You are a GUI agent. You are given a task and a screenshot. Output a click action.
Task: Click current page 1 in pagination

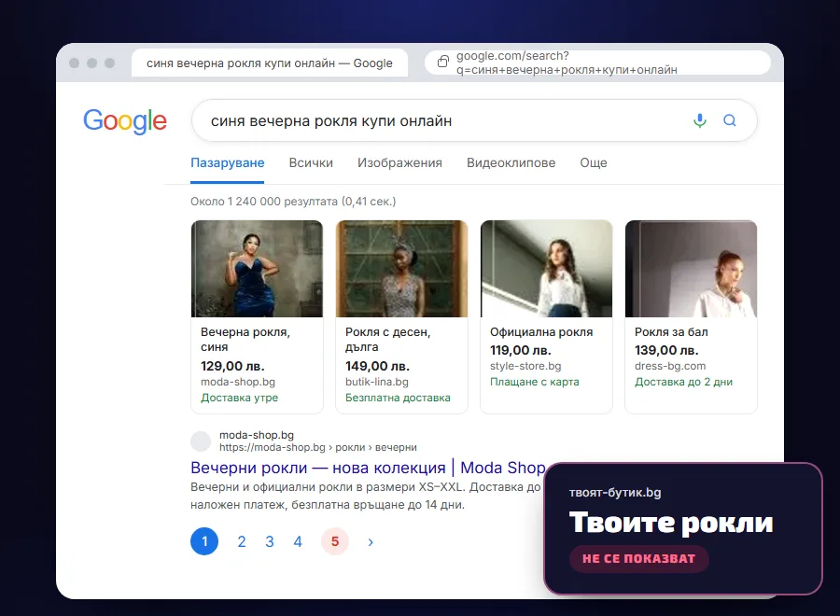click(x=204, y=541)
